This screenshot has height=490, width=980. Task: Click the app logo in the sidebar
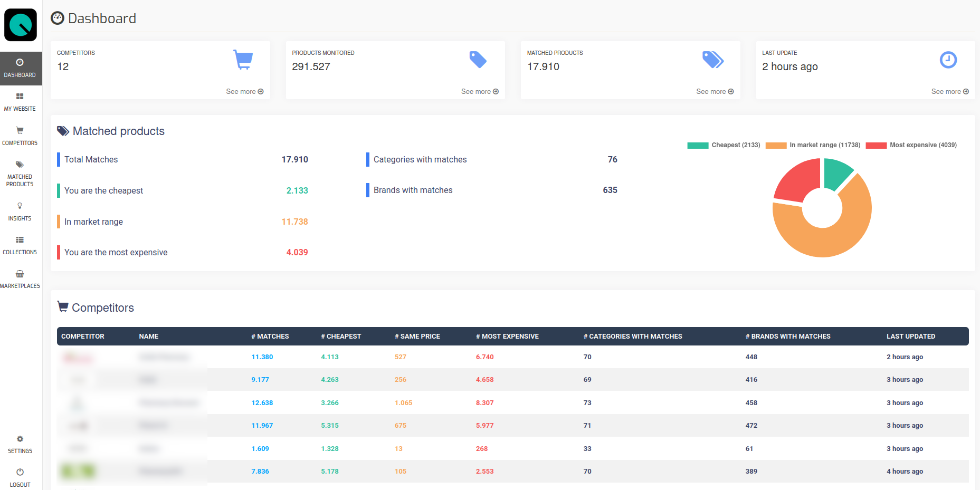click(21, 25)
